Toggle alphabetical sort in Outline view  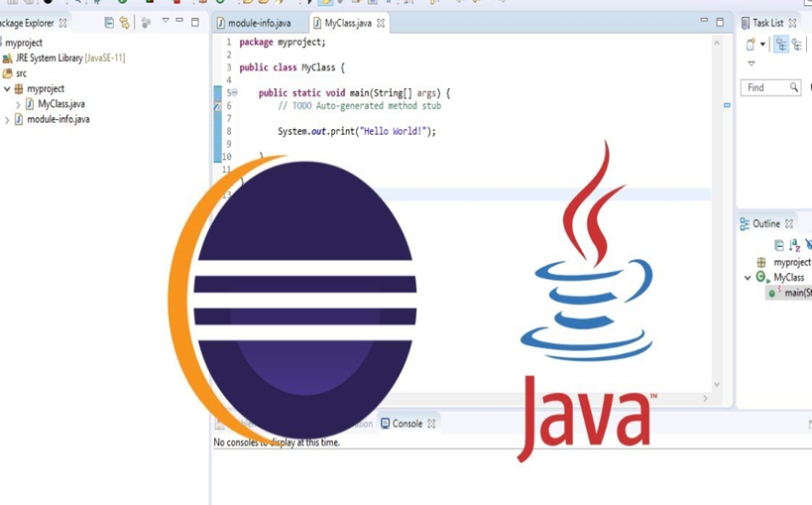coord(794,245)
